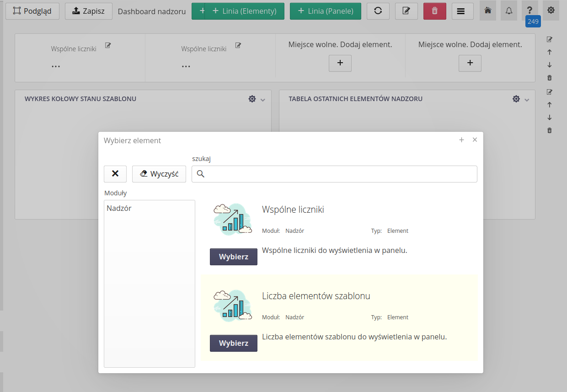The image size is (567, 392).
Task: Go to home via house icon
Action: tap(487, 11)
